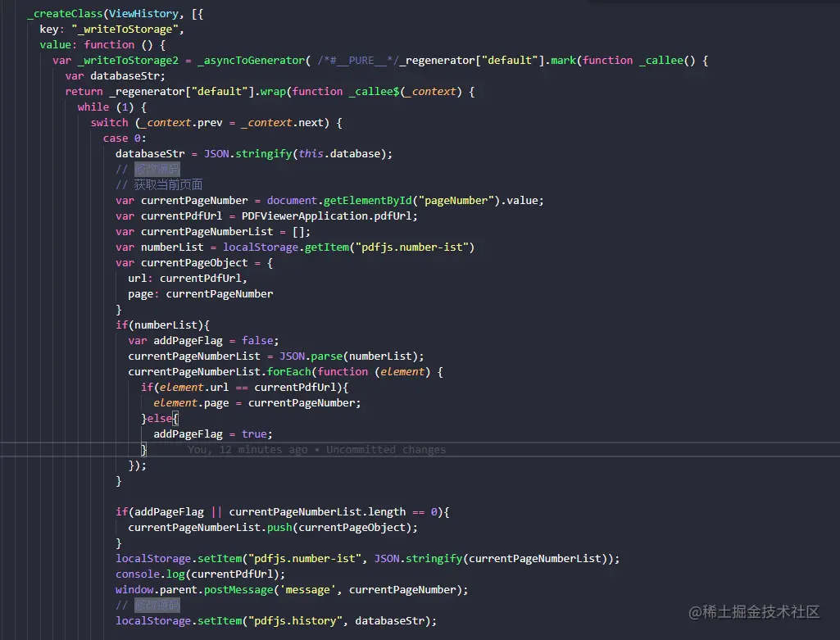This screenshot has width=840, height=640.
Task: Click the empty array [] initializer
Action: point(298,231)
